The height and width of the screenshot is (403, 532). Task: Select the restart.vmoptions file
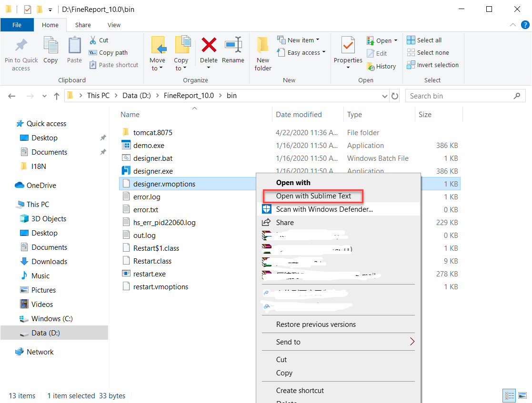161,287
